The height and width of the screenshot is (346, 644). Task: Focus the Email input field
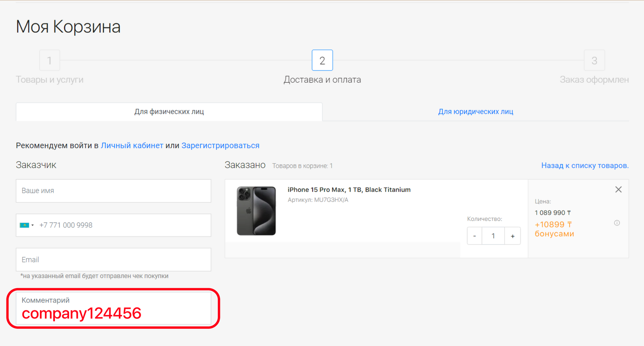(x=113, y=260)
